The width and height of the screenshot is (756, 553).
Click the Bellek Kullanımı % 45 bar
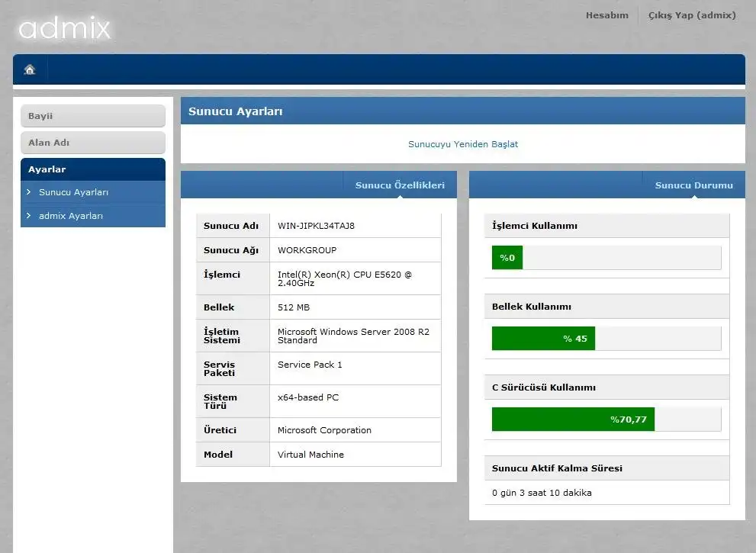pyautogui.click(x=543, y=339)
